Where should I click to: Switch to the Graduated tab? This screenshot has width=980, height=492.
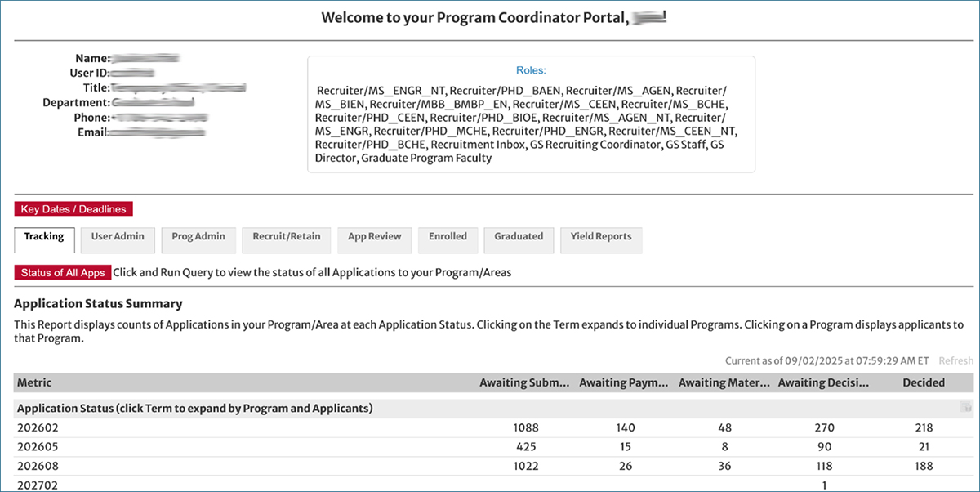(519, 237)
